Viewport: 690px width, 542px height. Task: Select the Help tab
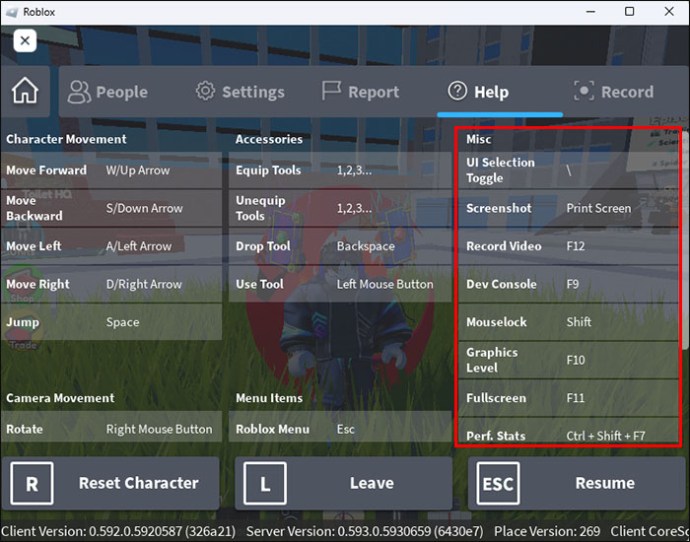478,92
